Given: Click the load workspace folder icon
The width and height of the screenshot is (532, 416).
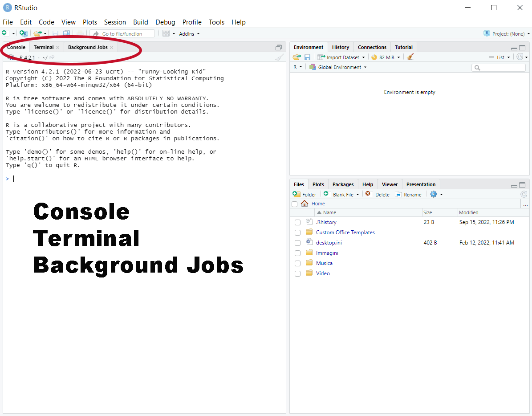Looking at the screenshot, I should [x=296, y=57].
